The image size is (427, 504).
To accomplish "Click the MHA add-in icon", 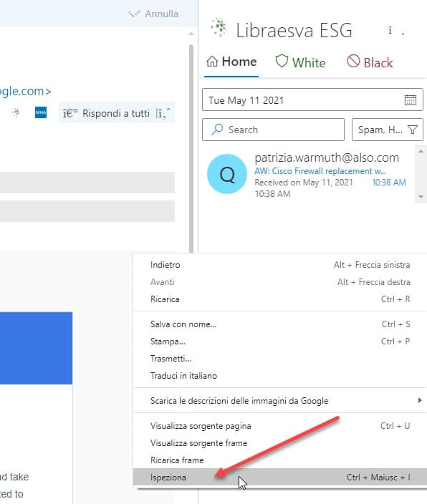I will 41,113.
